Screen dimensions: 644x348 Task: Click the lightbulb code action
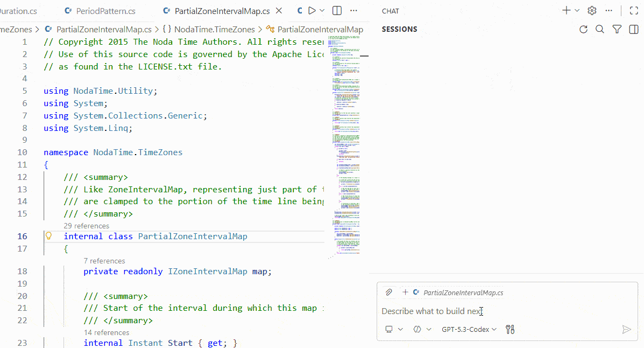[x=48, y=236]
